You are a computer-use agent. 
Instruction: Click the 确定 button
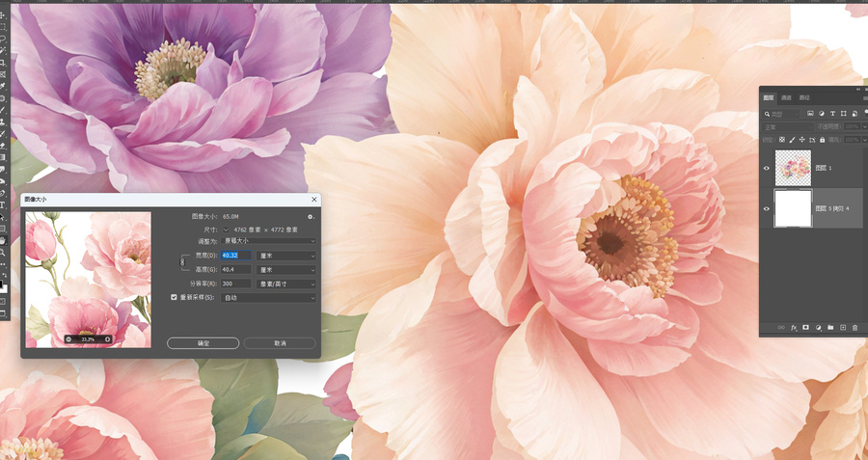click(x=203, y=343)
